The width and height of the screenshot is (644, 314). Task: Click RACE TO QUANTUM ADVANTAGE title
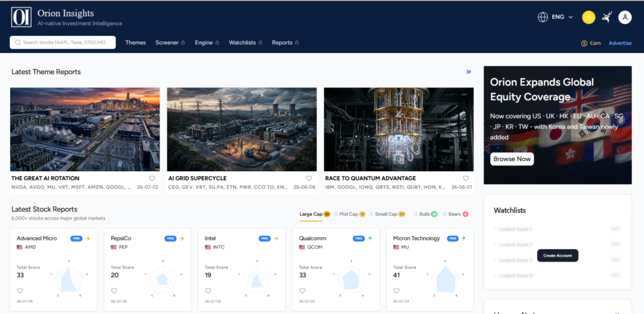[370, 178]
